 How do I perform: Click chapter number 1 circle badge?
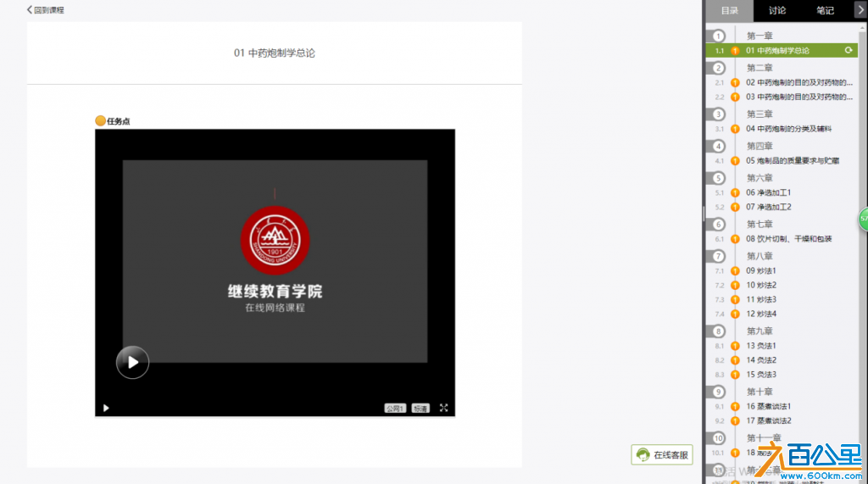click(x=718, y=36)
